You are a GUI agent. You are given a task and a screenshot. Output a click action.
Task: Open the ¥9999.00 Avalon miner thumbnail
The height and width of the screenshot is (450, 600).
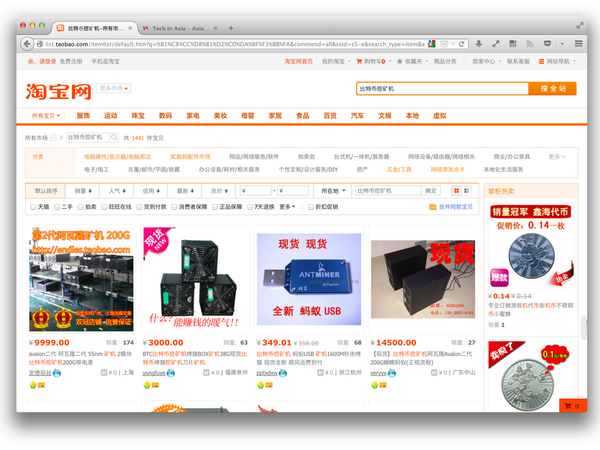pyautogui.click(x=81, y=279)
